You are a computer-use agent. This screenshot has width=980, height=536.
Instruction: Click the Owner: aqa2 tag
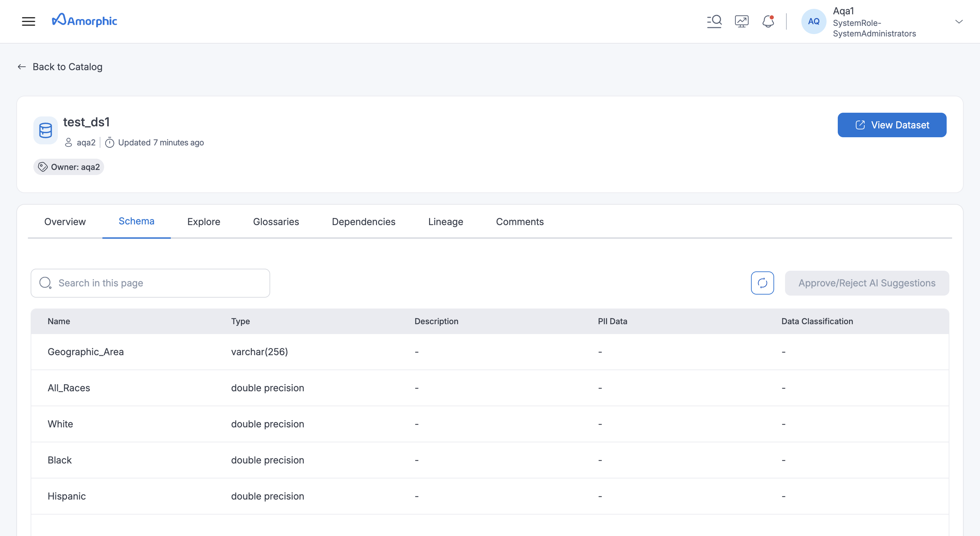(x=69, y=167)
